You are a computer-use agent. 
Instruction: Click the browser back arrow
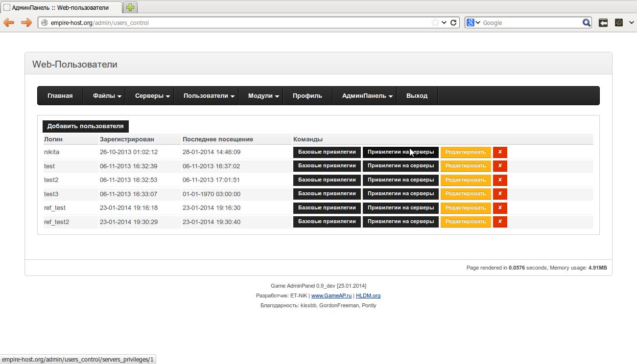click(x=9, y=23)
